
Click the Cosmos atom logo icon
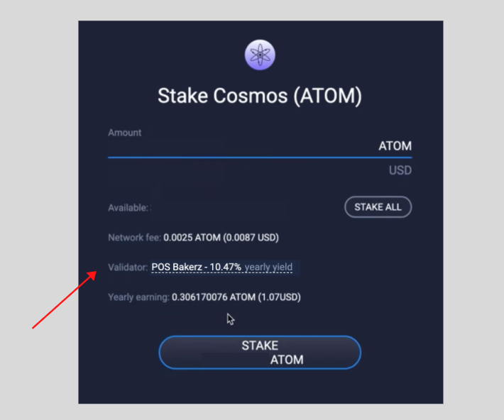tap(260, 55)
